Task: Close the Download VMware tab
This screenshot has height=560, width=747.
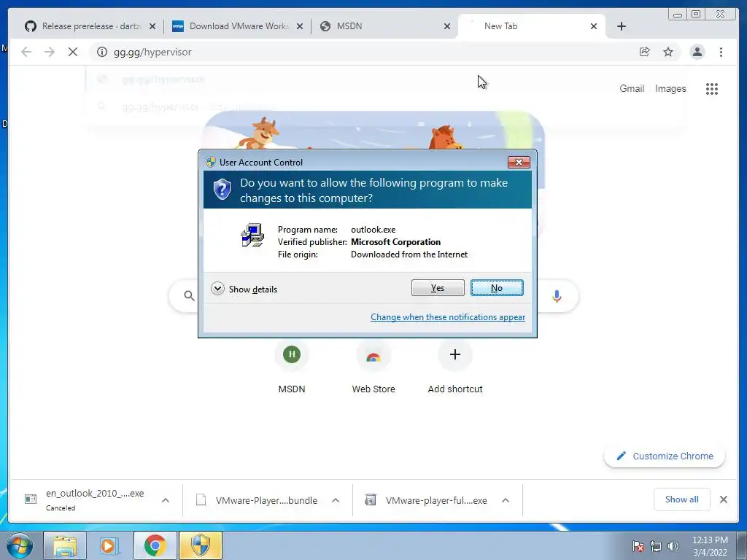Action: [300, 27]
